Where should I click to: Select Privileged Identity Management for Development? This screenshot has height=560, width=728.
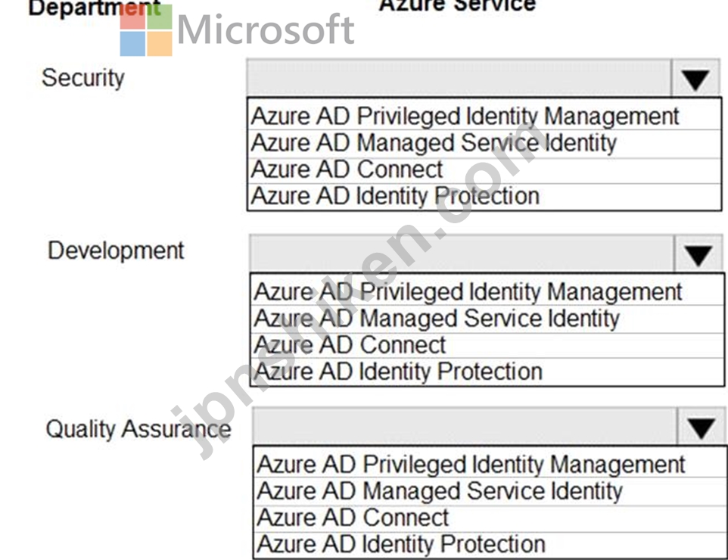[x=487, y=291]
